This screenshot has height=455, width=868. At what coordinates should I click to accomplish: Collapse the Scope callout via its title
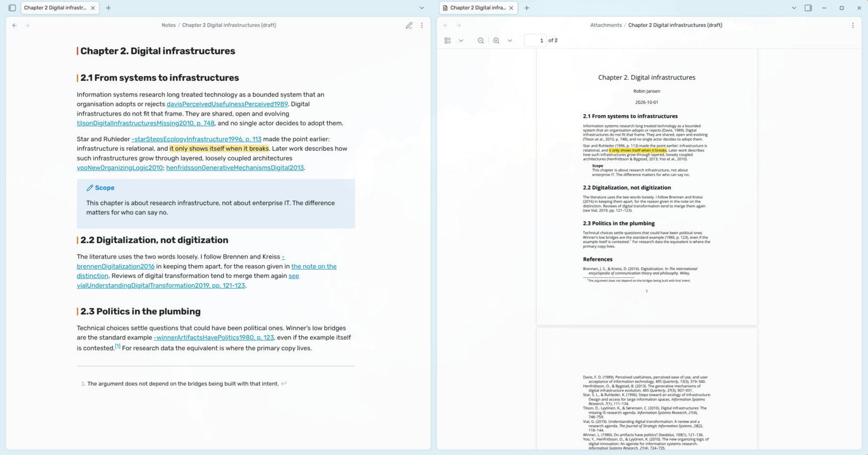104,188
